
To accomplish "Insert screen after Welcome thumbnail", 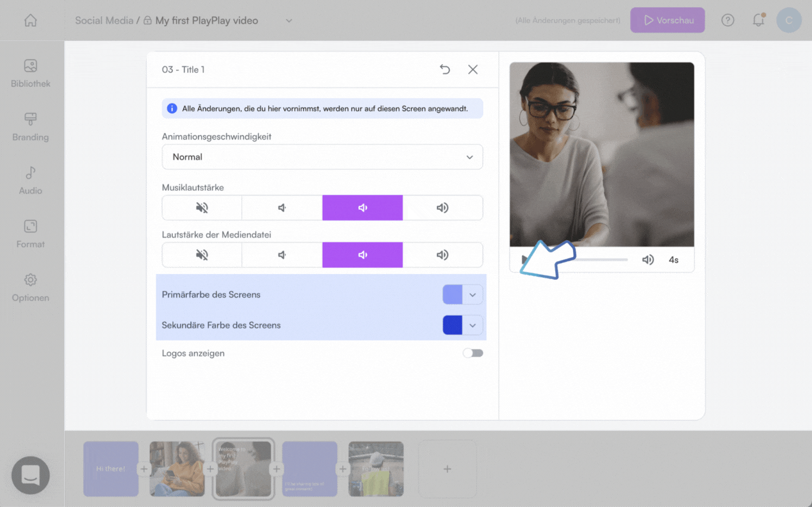I will point(276,469).
